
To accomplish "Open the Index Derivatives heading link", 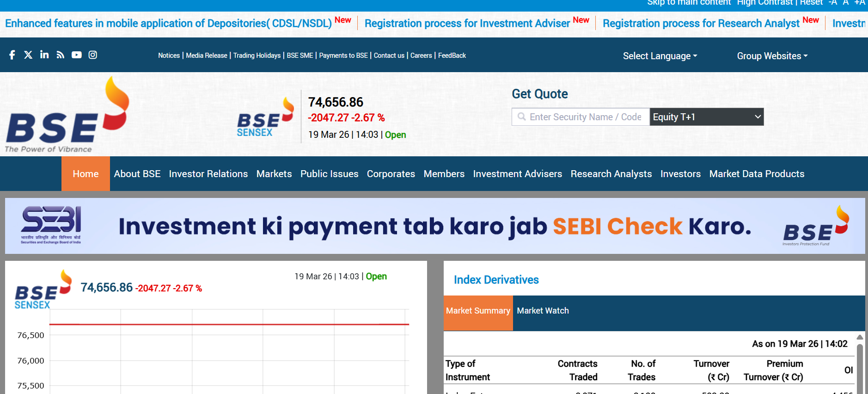I will 496,280.
